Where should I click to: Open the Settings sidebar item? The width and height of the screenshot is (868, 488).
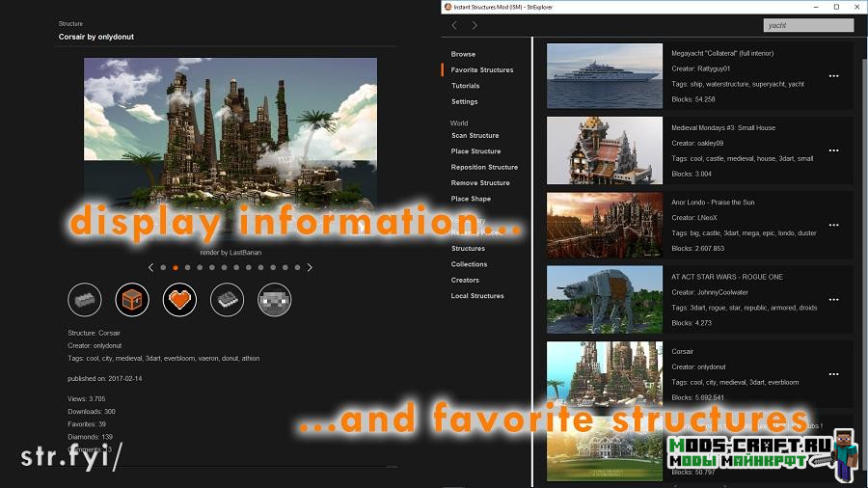[464, 101]
